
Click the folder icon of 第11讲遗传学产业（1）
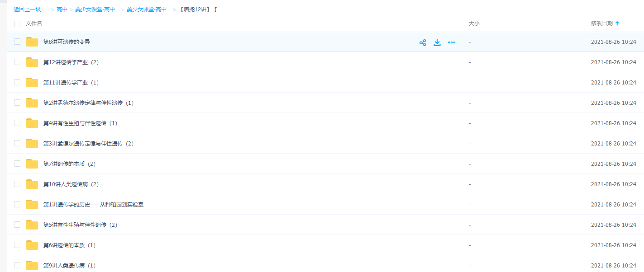32,83
